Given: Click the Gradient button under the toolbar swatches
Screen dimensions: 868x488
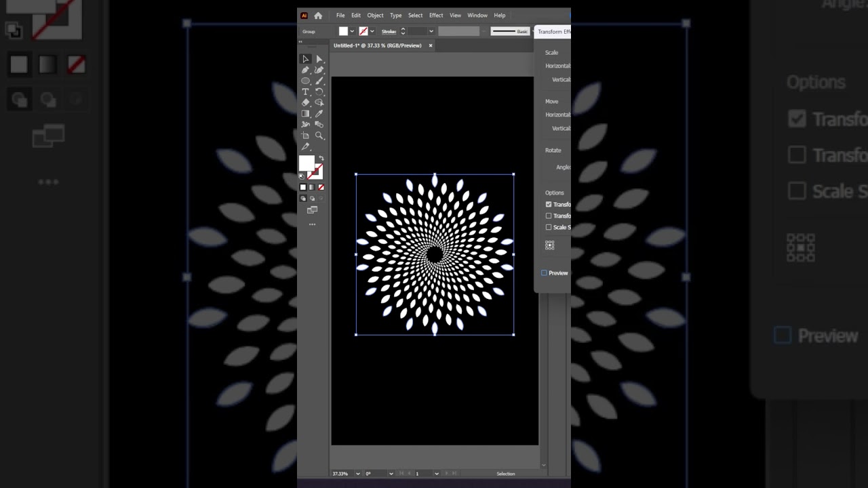Looking at the screenshot, I should (312, 187).
